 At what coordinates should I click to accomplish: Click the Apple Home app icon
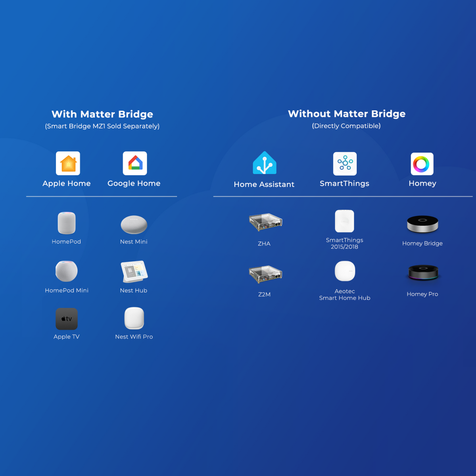[68, 163]
